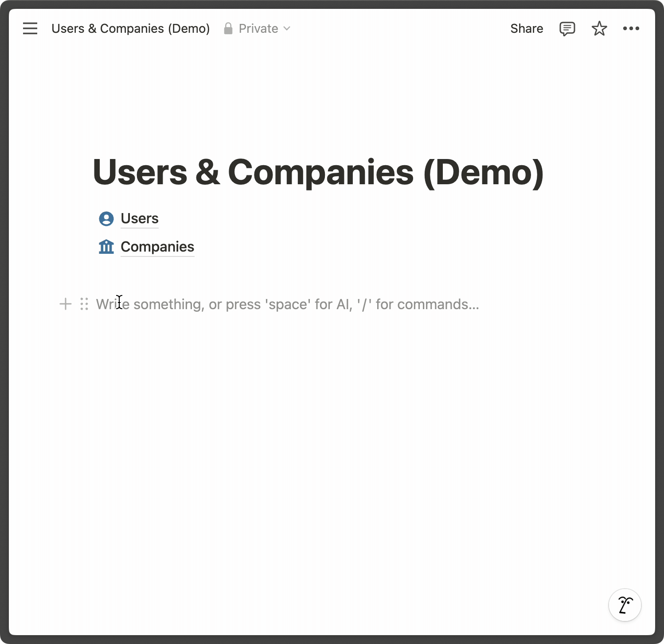Click the Companies building icon
664x644 pixels.
point(106,247)
